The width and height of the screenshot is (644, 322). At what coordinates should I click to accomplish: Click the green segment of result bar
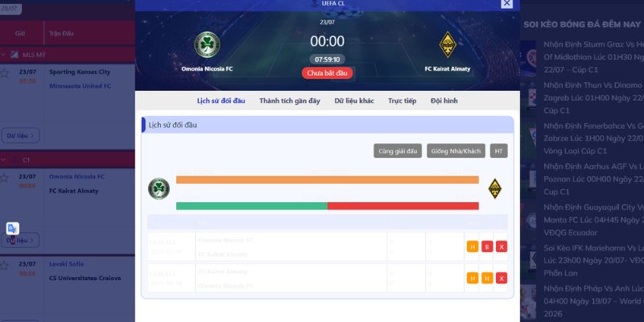252,206
